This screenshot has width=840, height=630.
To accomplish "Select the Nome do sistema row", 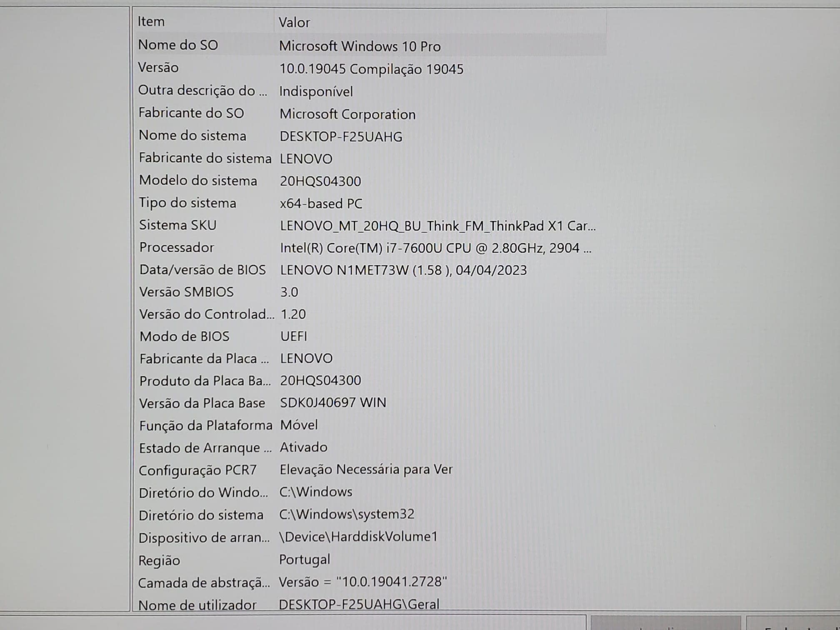I will [x=370, y=136].
